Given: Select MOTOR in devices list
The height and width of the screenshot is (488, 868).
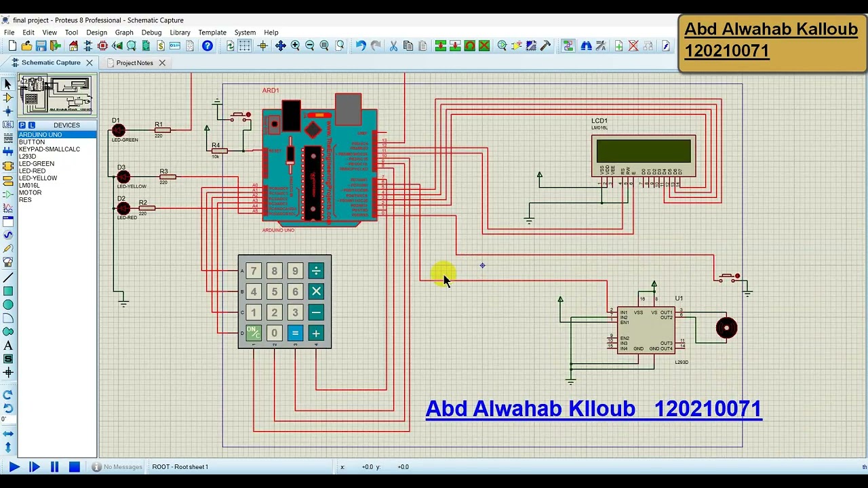Looking at the screenshot, I should pyautogui.click(x=57, y=192).
